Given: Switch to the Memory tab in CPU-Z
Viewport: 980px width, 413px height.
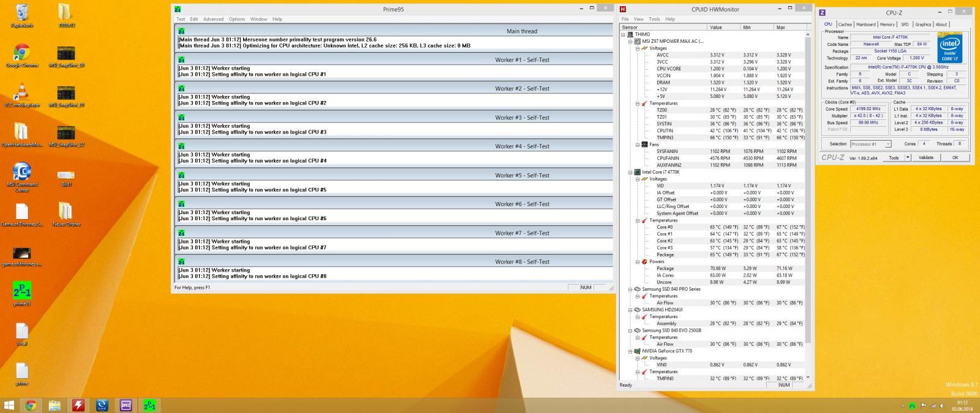Looking at the screenshot, I should point(887,24).
